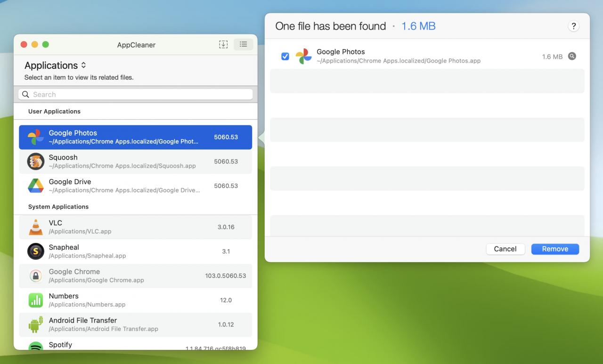Select the Numbers application row

tap(136, 300)
